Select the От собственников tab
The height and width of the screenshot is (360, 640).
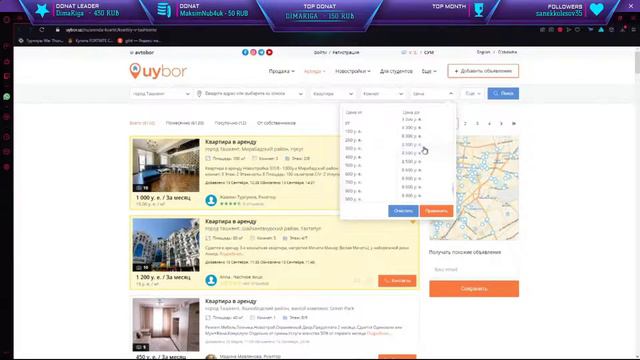coord(276,123)
